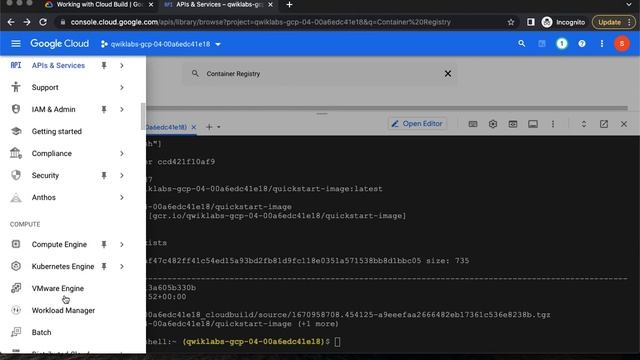Click the Google Cloud logo
This screenshot has width=640, height=360.
[60, 44]
